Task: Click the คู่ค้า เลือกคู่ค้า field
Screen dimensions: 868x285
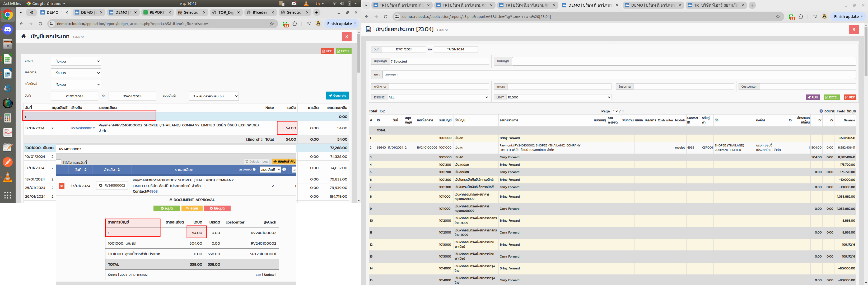Action: [619, 74]
